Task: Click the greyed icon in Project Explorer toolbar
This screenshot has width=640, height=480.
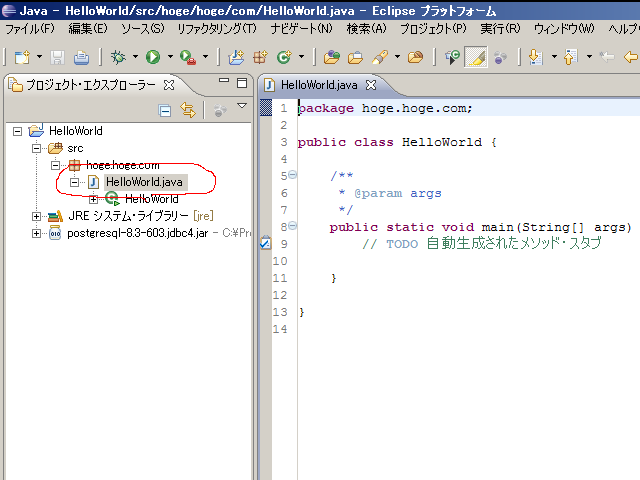Action: [x=220, y=111]
